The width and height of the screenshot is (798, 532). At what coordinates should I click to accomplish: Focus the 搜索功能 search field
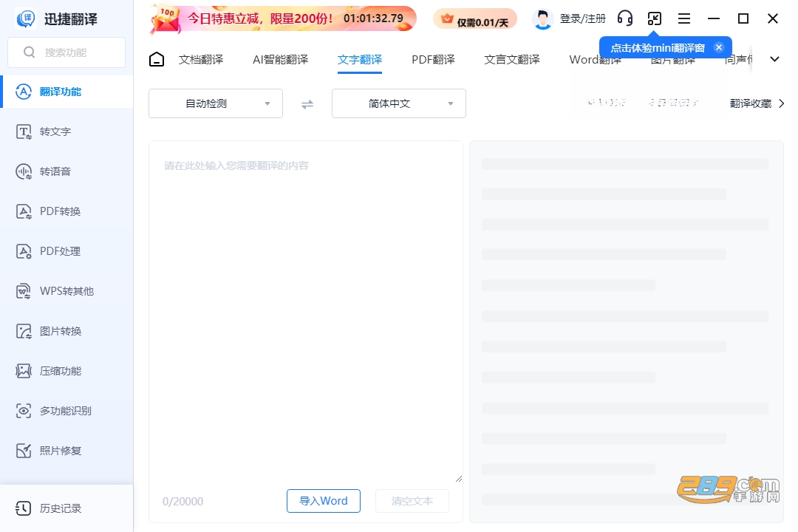66,52
